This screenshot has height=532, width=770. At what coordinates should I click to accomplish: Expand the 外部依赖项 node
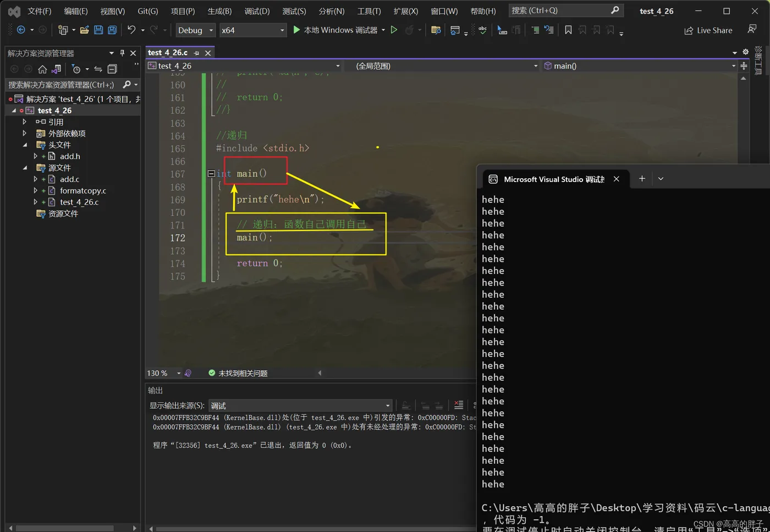(24, 133)
